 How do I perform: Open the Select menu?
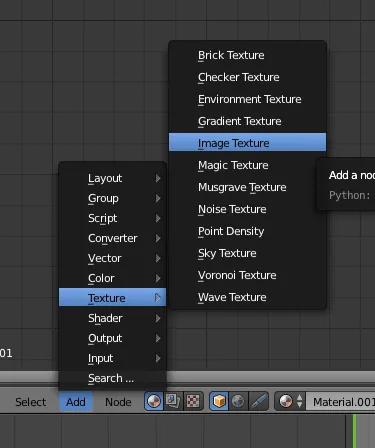click(30, 402)
